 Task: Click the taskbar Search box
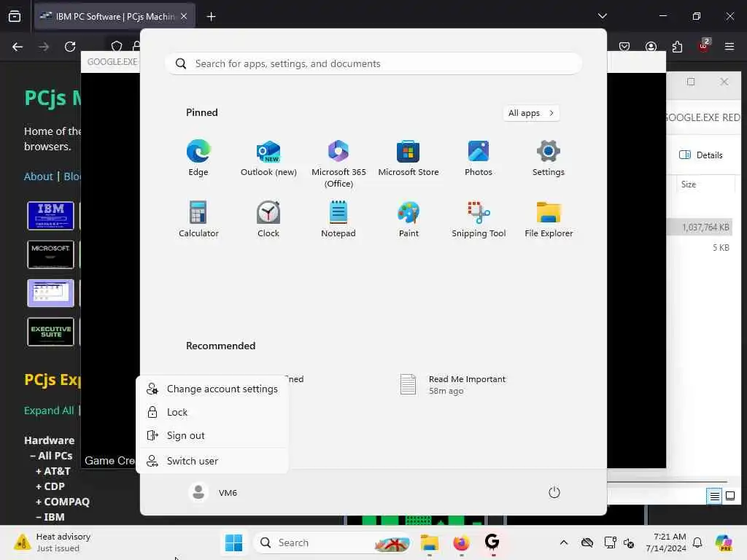click(333, 542)
